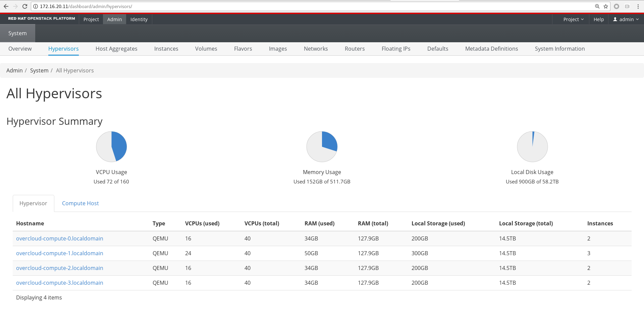The width and height of the screenshot is (644, 331).
Task: Click the Hostname column header
Action: 30,223
